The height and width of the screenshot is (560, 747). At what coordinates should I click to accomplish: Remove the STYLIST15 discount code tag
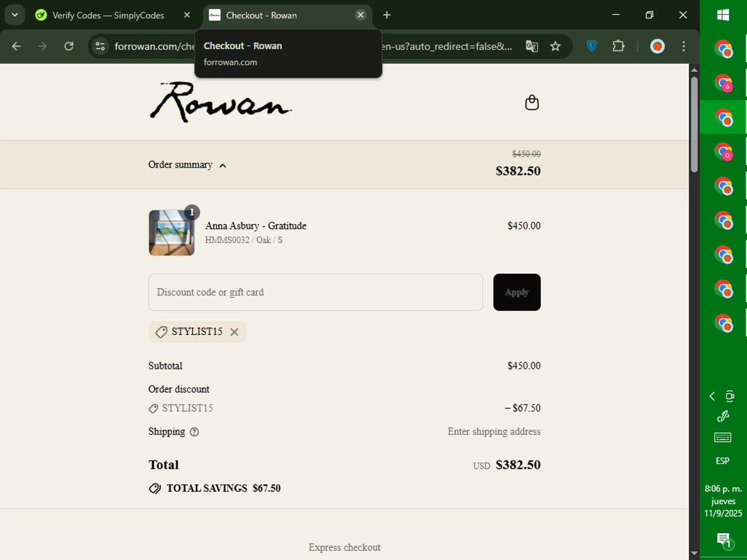tap(235, 332)
